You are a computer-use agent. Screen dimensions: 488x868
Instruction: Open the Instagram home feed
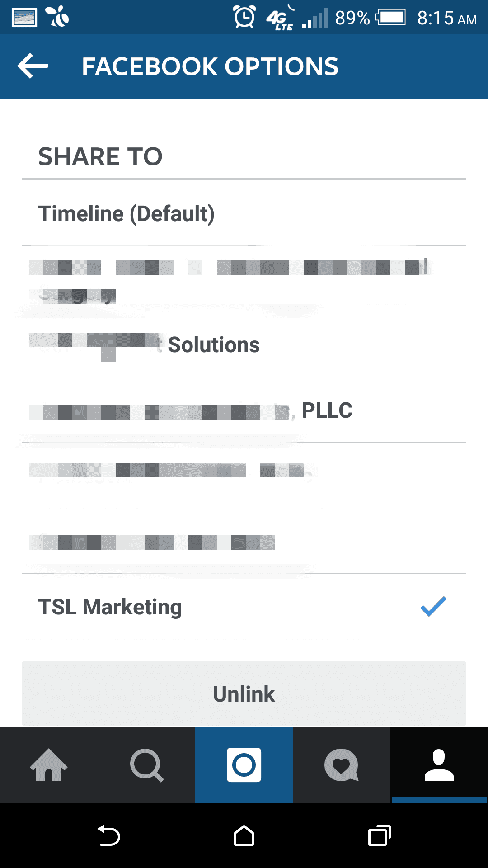pyautogui.click(x=49, y=765)
